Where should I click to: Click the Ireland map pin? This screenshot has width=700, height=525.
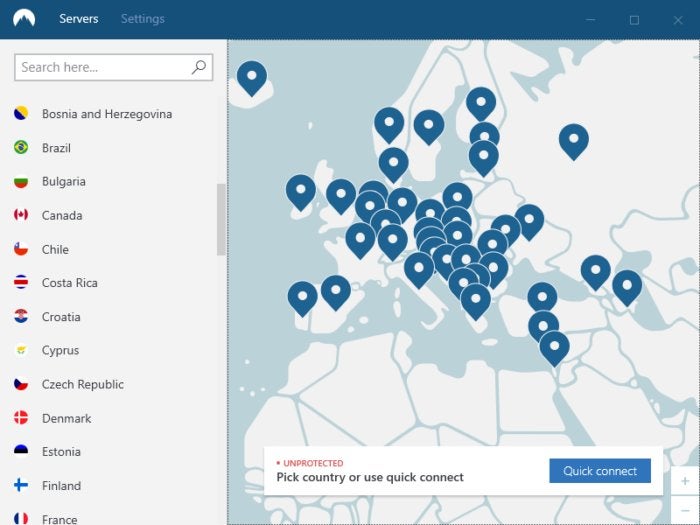coord(301,193)
